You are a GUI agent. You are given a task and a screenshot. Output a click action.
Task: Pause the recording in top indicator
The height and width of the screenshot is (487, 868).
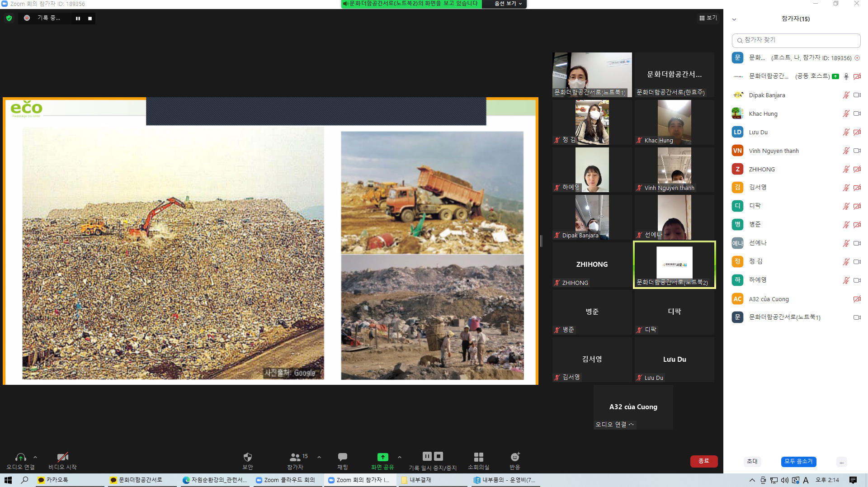coord(78,19)
